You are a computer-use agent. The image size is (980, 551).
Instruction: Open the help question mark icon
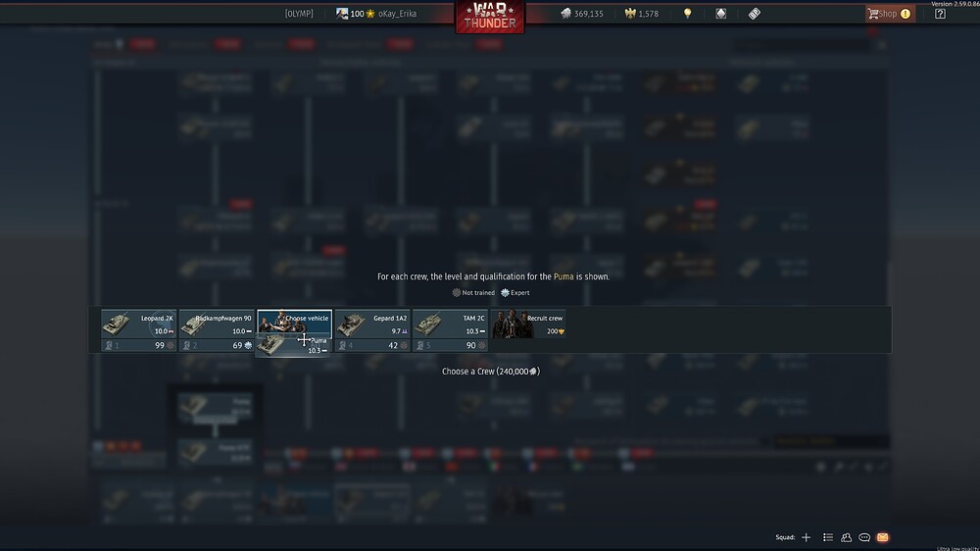tap(940, 13)
